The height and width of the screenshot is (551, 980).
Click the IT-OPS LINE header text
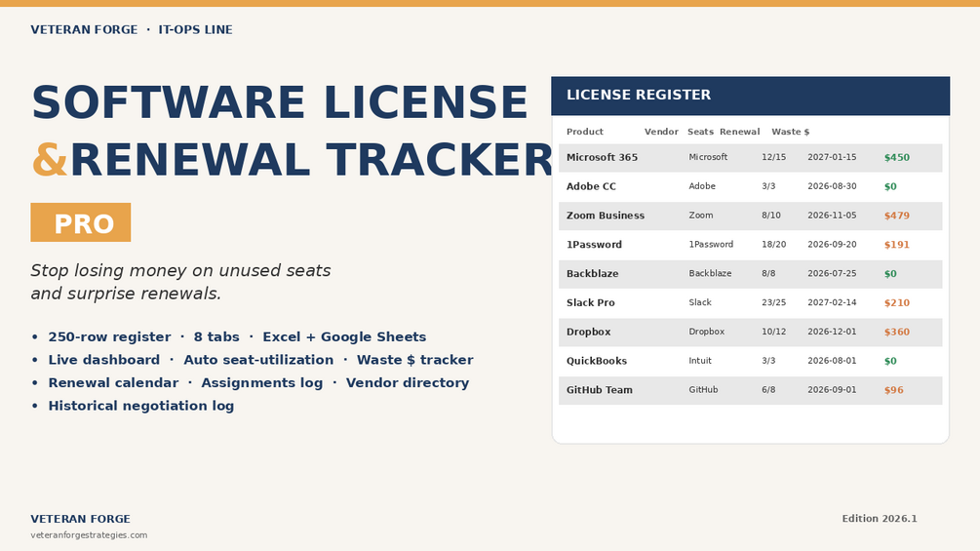tap(196, 29)
